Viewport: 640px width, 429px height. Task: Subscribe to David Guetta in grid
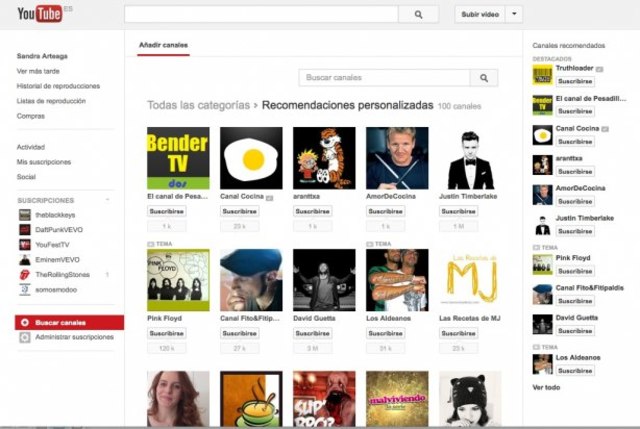click(x=313, y=333)
